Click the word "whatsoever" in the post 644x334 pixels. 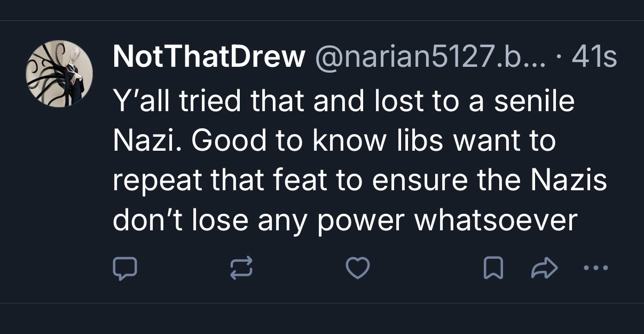coord(497,220)
